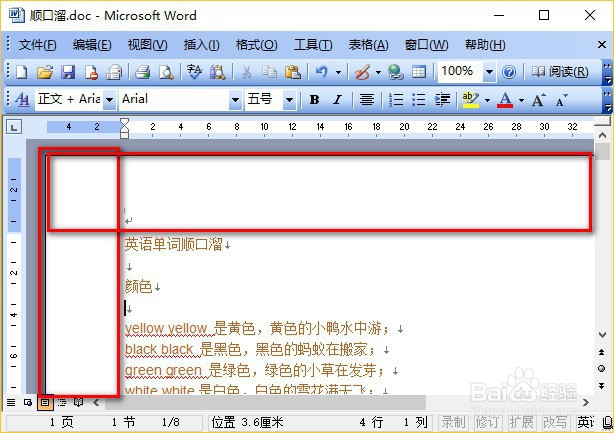Click the tab stop selector L button

[14, 127]
